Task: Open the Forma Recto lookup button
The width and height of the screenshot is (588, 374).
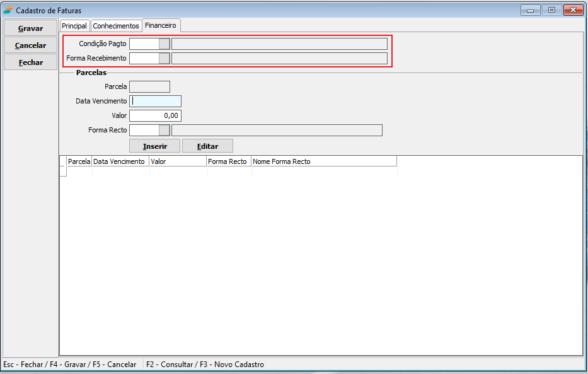Action: pos(164,130)
